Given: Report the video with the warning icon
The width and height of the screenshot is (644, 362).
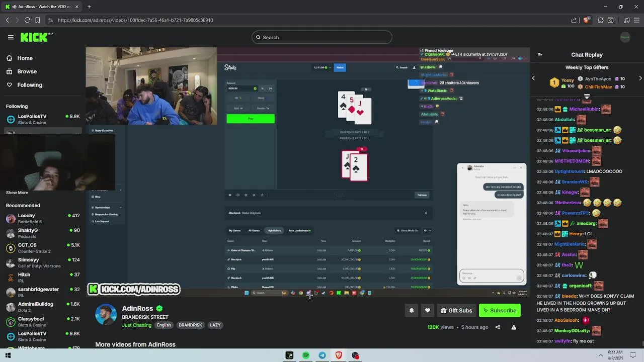Looking at the screenshot, I should [x=514, y=327].
